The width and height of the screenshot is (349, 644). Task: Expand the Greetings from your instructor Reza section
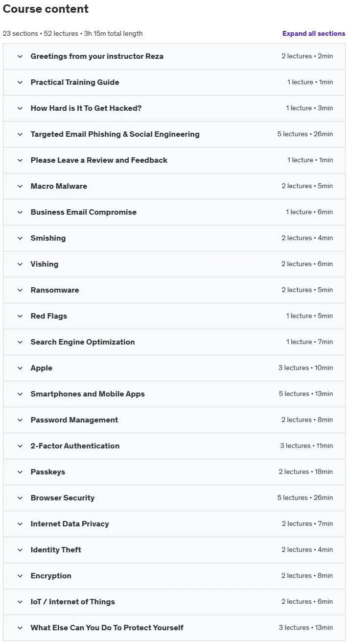[174, 56]
